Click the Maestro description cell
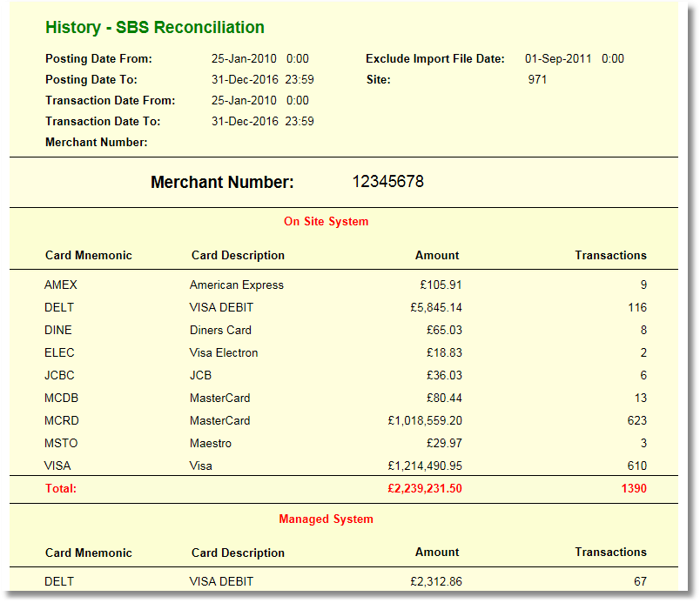This screenshot has width=700, height=603. pos(211,443)
